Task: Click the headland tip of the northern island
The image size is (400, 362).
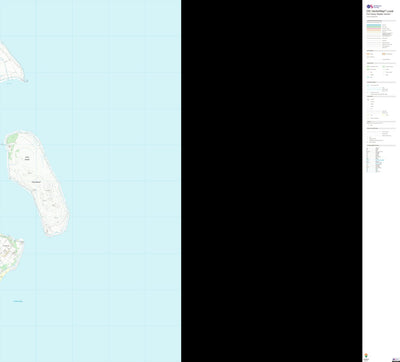Action: (x=26, y=80)
